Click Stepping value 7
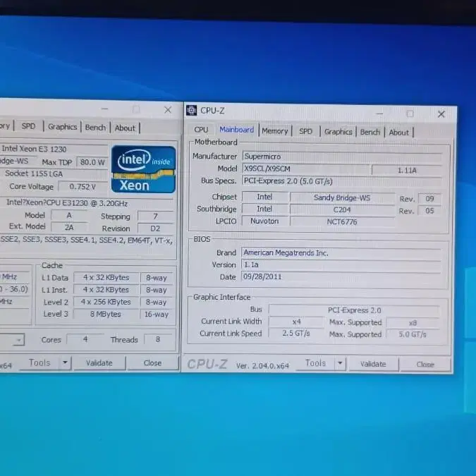Viewport: 476px width, 476px height. 155,216
